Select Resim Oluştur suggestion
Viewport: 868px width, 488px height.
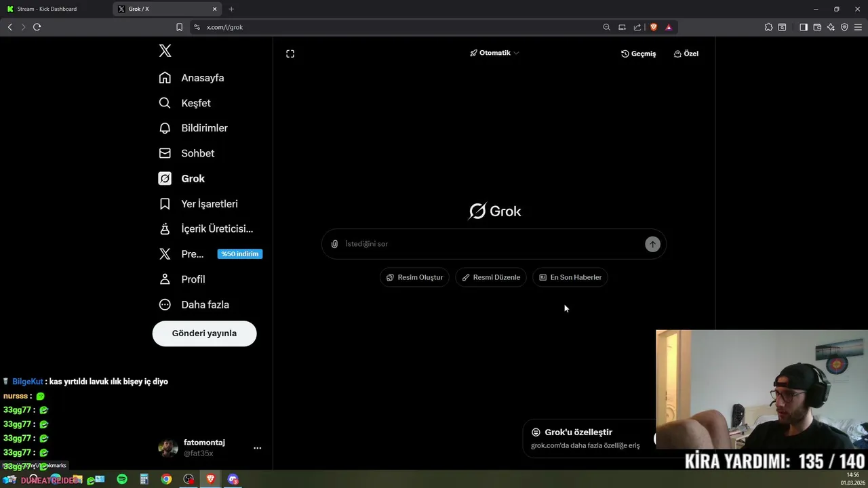click(414, 277)
